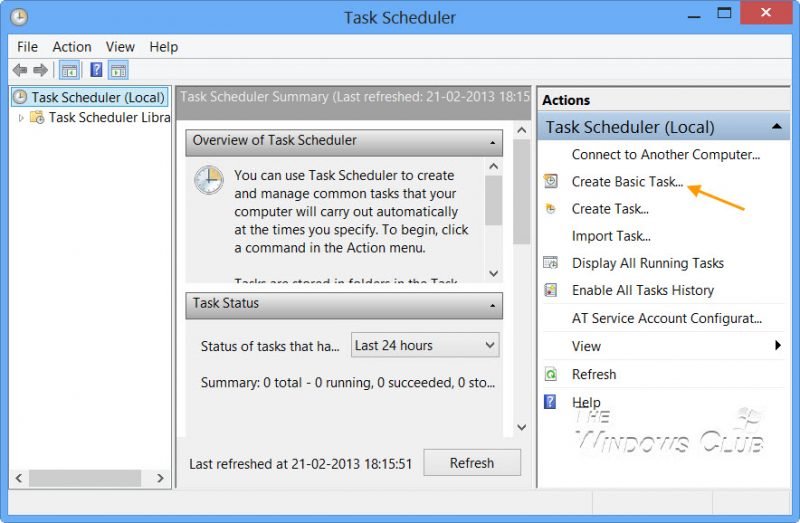
Task: Click the Actions pane title
Action: pos(566,100)
